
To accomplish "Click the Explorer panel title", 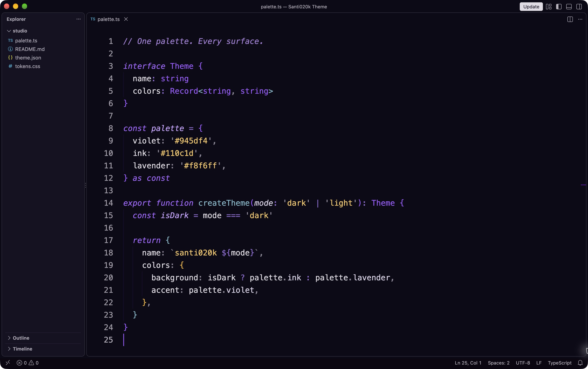I will coord(16,19).
